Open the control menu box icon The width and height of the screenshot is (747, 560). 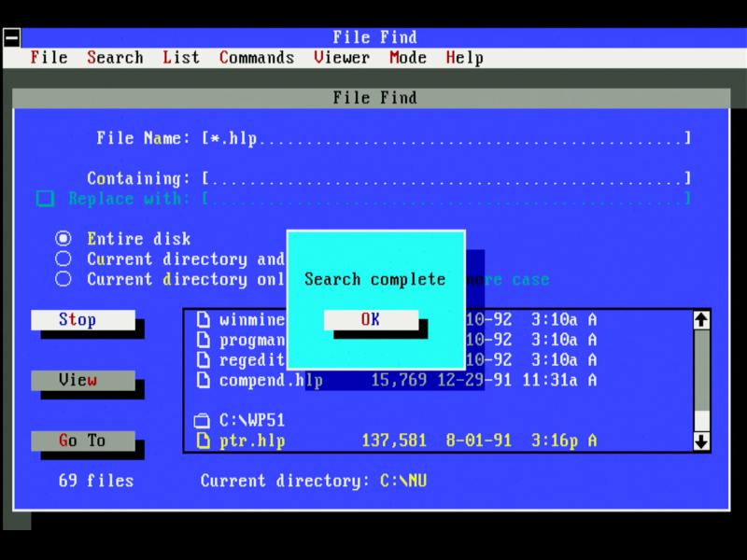(x=11, y=37)
